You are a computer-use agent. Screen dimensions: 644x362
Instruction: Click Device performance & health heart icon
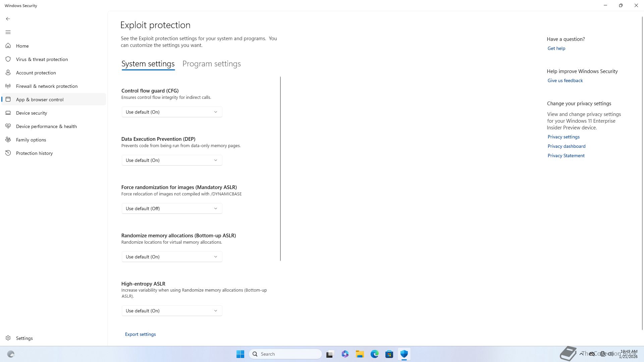click(8, 126)
